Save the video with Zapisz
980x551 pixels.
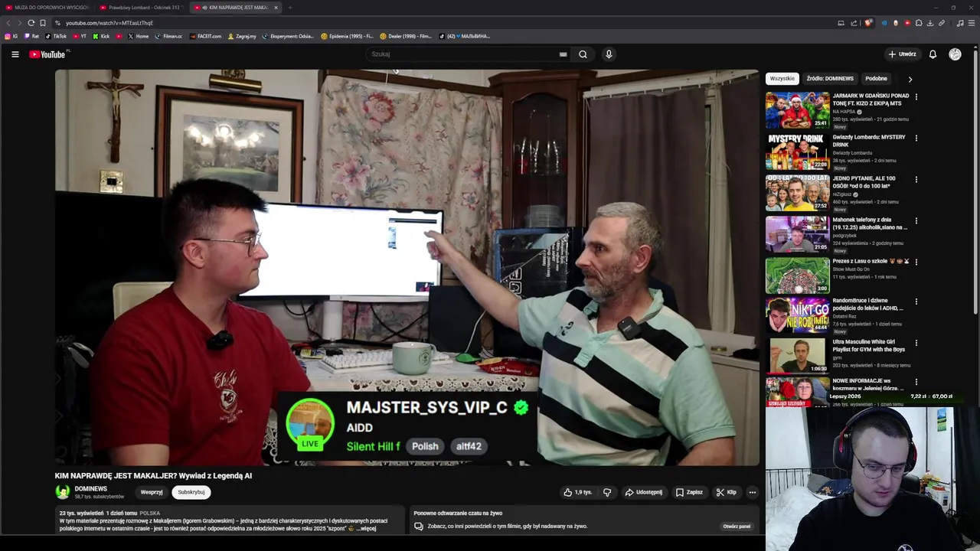(689, 492)
